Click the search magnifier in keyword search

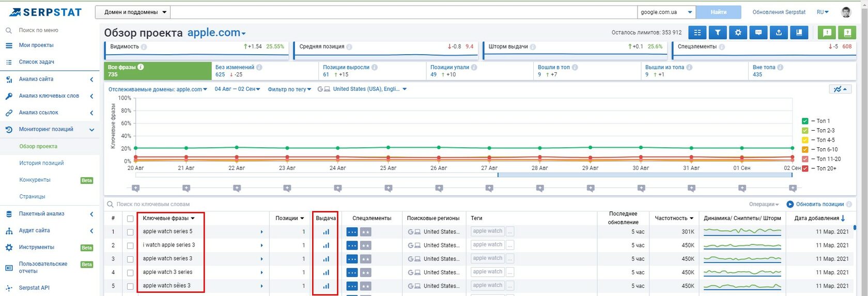point(110,205)
